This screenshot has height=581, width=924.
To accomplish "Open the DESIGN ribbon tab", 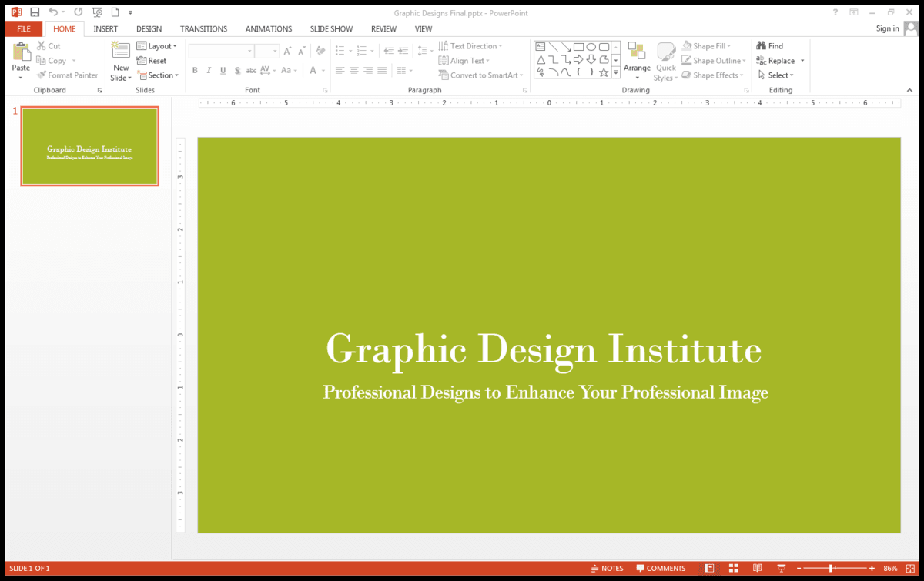I will click(x=149, y=28).
